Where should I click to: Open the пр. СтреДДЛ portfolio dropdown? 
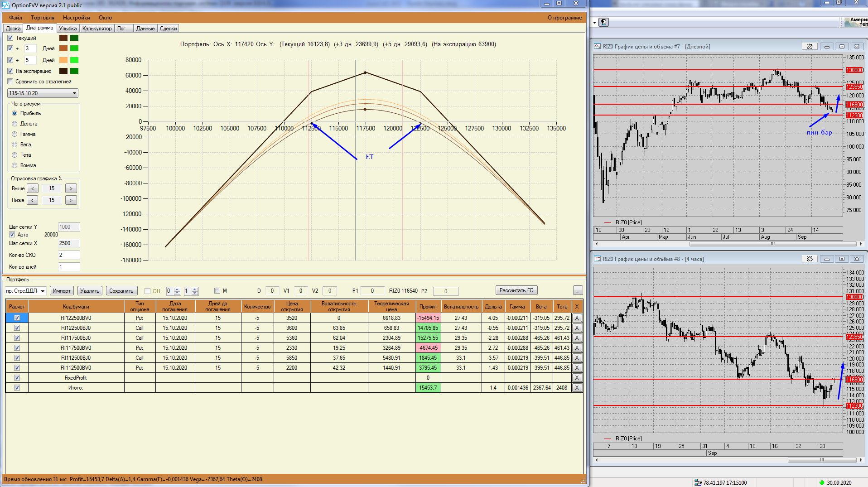pos(26,291)
